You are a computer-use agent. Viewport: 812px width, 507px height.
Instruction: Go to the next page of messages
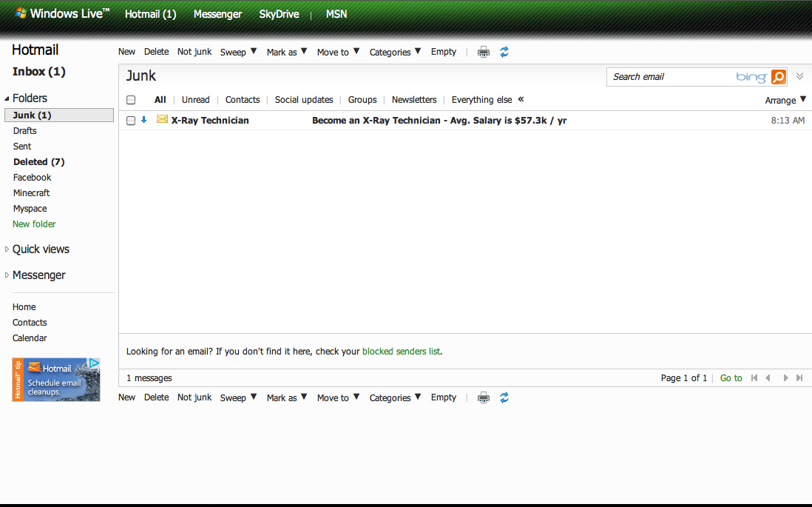(x=785, y=378)
